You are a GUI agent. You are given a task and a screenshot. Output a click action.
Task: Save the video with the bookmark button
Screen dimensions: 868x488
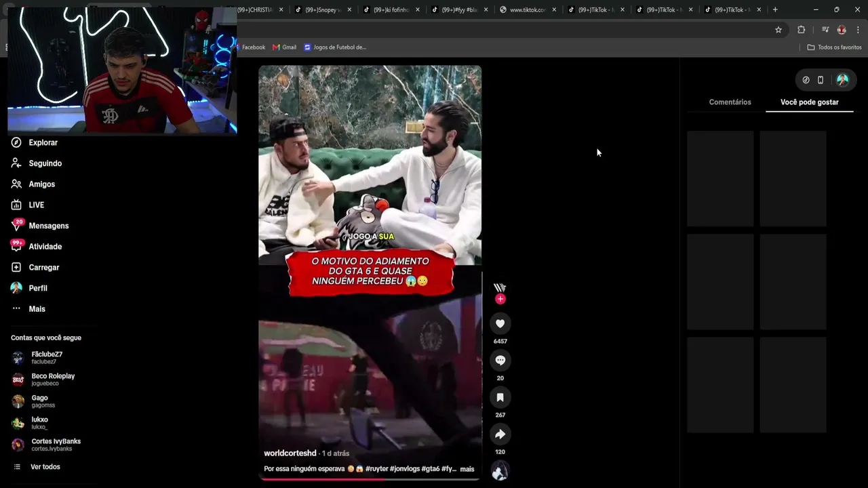click(500, 397)
